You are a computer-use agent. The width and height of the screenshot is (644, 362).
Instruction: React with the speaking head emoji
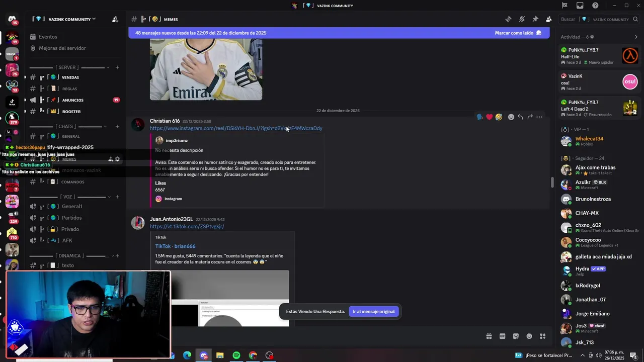479,117
